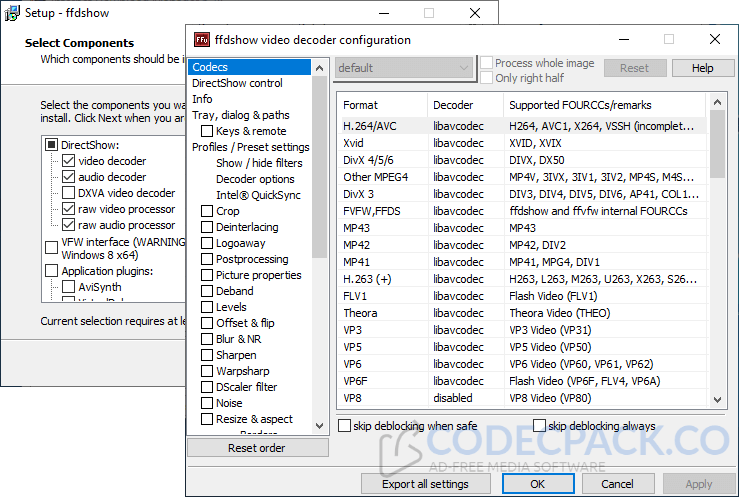Select the MP43 format row
739x497 pixels.
click(x=522, y=228)
